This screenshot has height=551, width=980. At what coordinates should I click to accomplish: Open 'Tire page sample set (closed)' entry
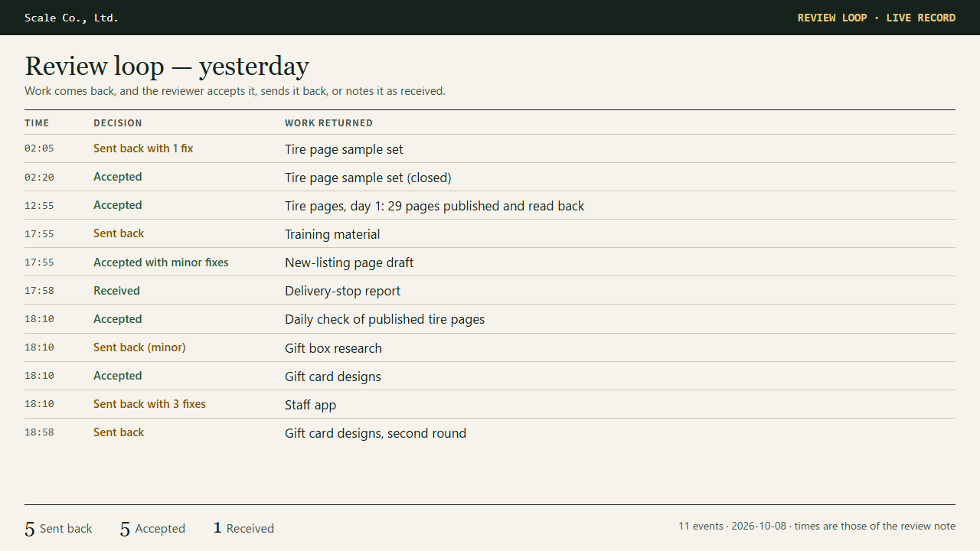[368, 178]
